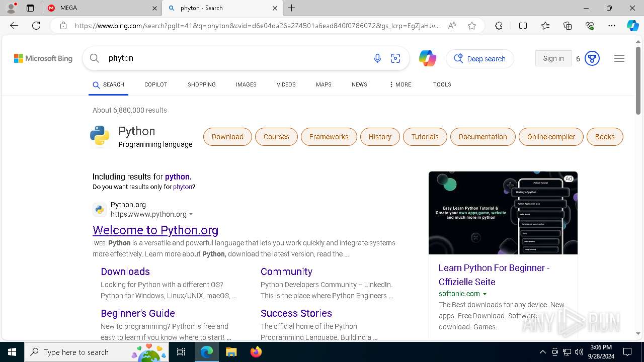Search only for phyton link
The width and height of the screenshot is (644, 362).
pos(183,187)
